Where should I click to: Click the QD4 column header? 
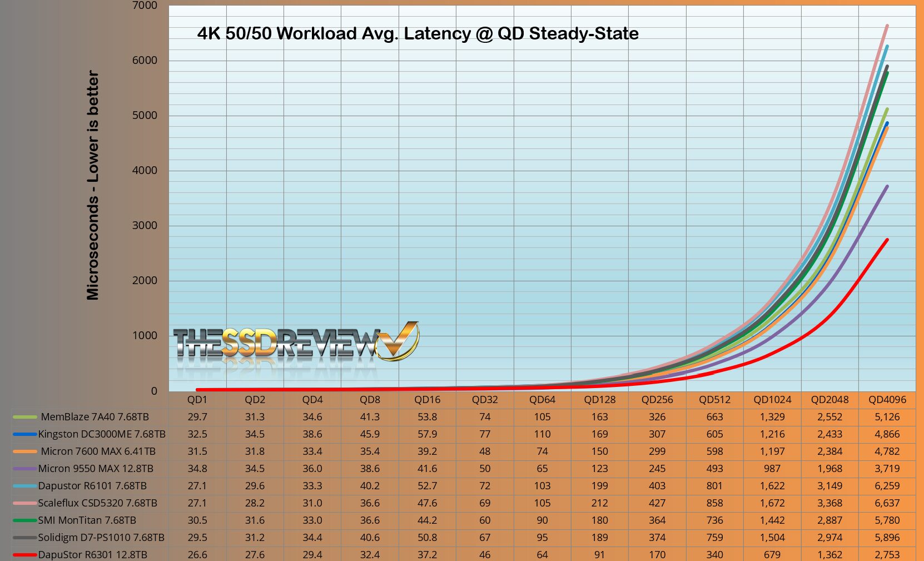click(312, 399)
